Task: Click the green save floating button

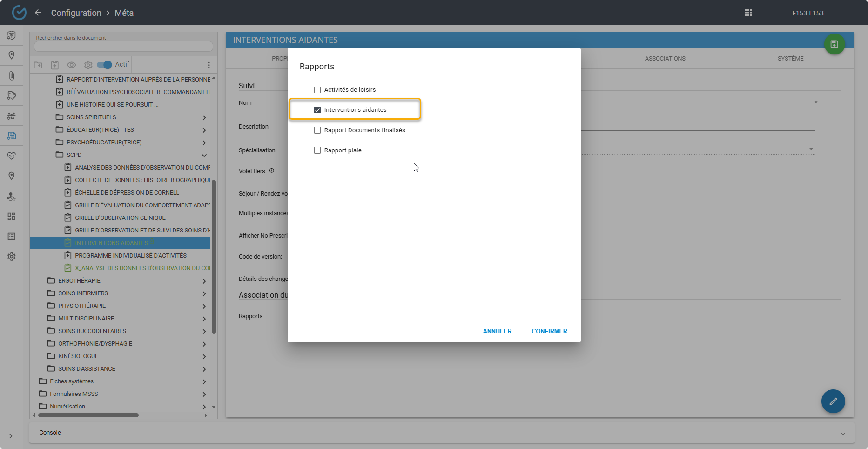Action: click(x=834, y=44)
